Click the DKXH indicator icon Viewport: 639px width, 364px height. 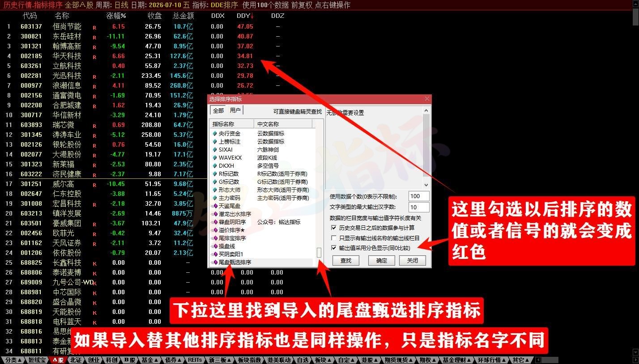point(215,166)
